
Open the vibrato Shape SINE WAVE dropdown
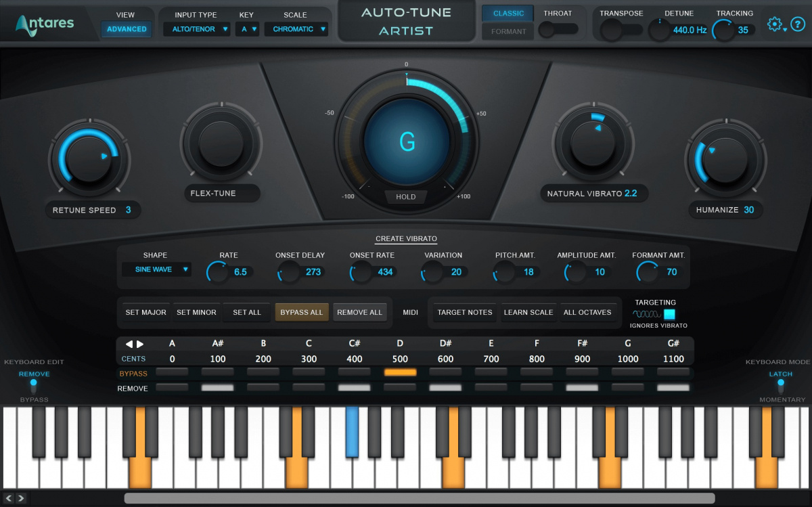point(156,269)
